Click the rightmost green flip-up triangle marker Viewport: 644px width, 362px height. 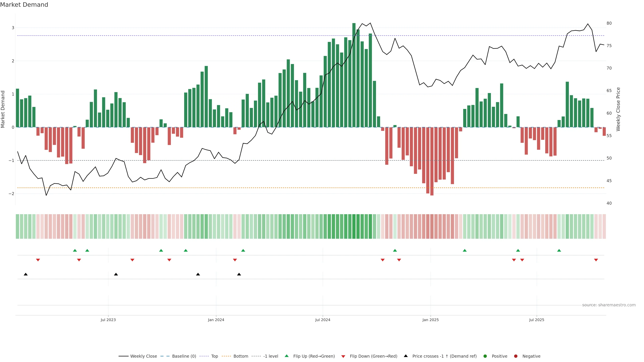(x=559, y=250)
